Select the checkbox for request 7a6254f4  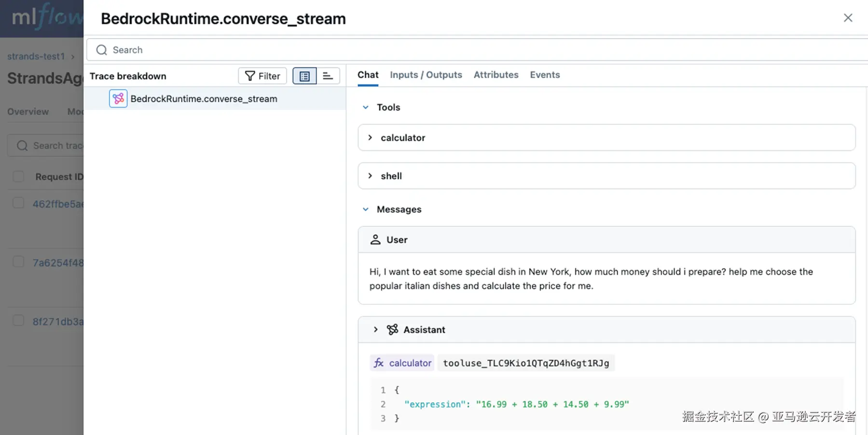point(18,262)
